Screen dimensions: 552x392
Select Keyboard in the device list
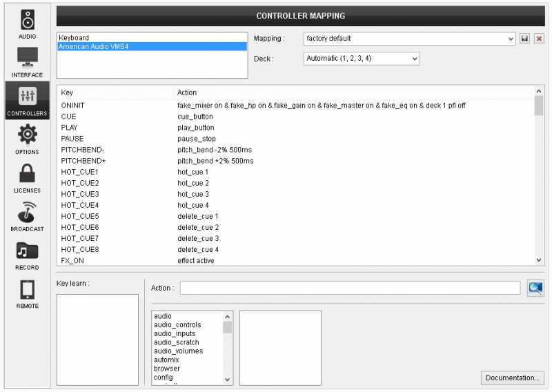(x=74, y=38)
